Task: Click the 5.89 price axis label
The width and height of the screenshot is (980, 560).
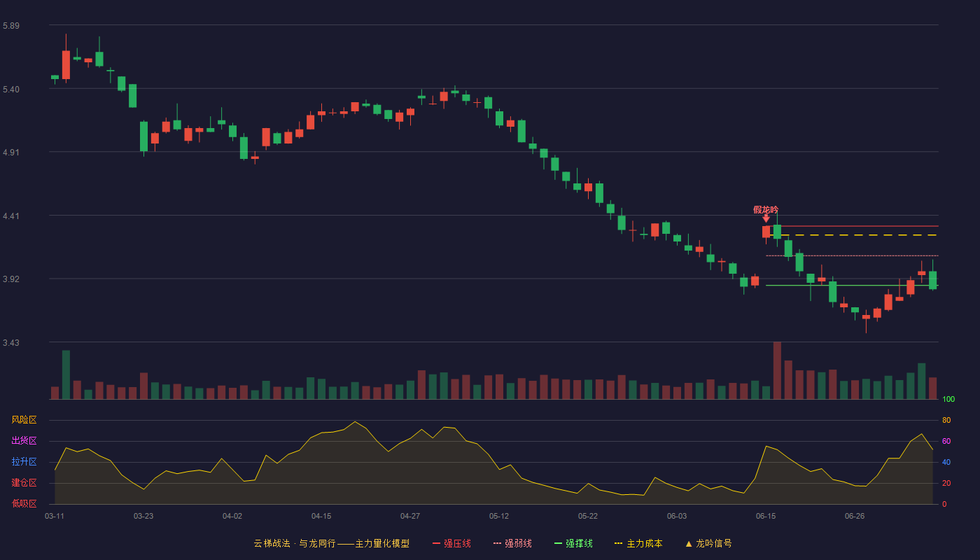Action: 11,26
